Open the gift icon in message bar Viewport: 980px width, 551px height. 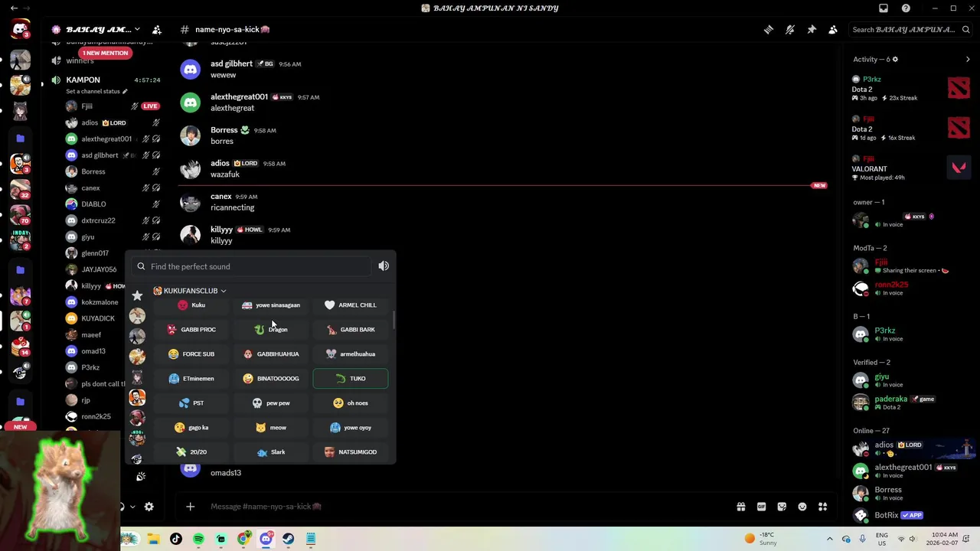[x=741, y=507]
